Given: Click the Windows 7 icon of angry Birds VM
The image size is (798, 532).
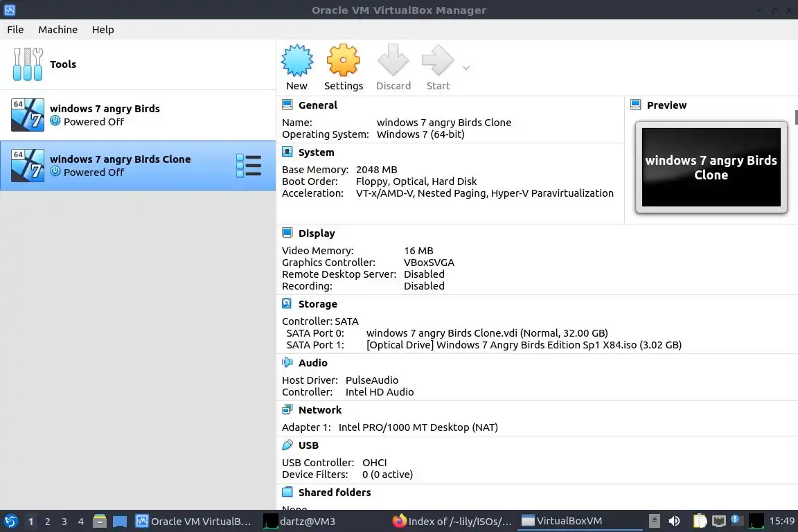Looking at the screenshot, I should 28,115.
